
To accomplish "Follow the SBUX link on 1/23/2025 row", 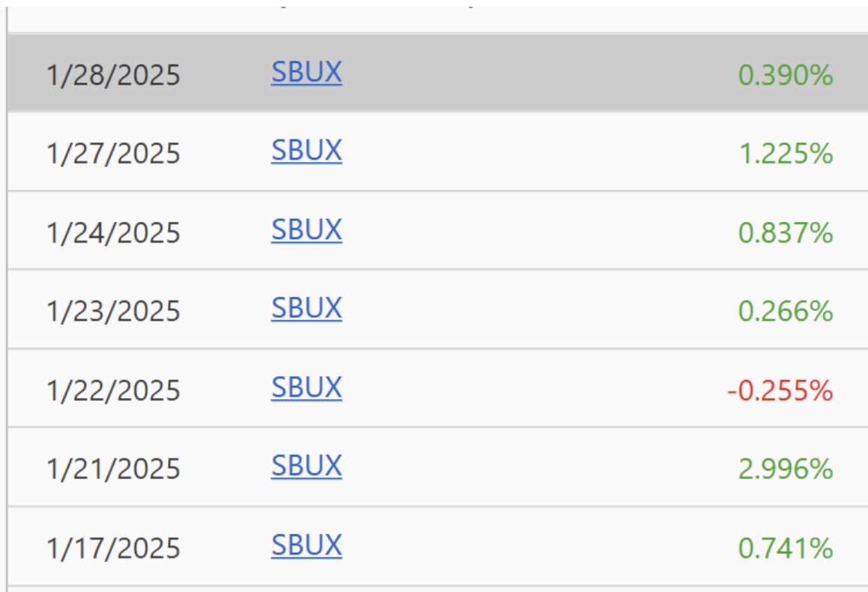I will 306,309.
